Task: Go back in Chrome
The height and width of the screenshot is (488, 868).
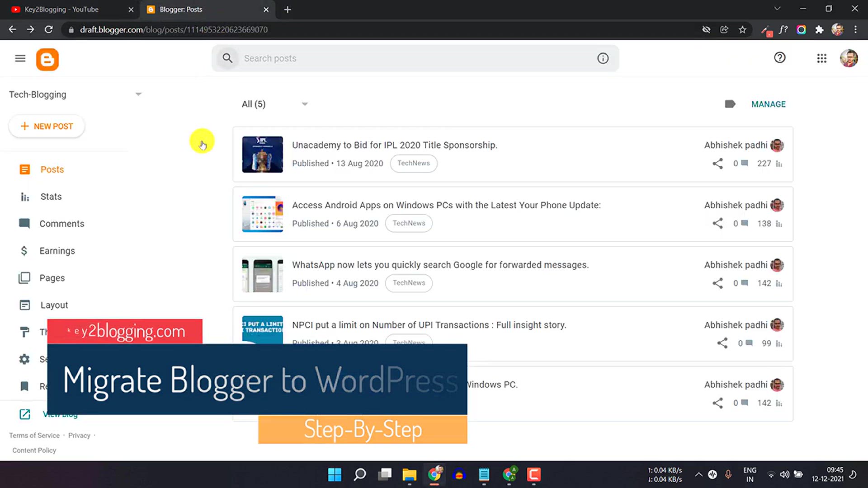Action: click(12, 29)
